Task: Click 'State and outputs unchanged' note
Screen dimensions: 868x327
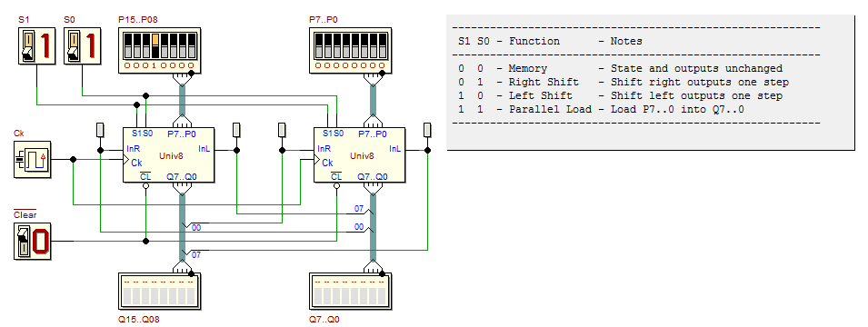Action: (x=696, y=69)
